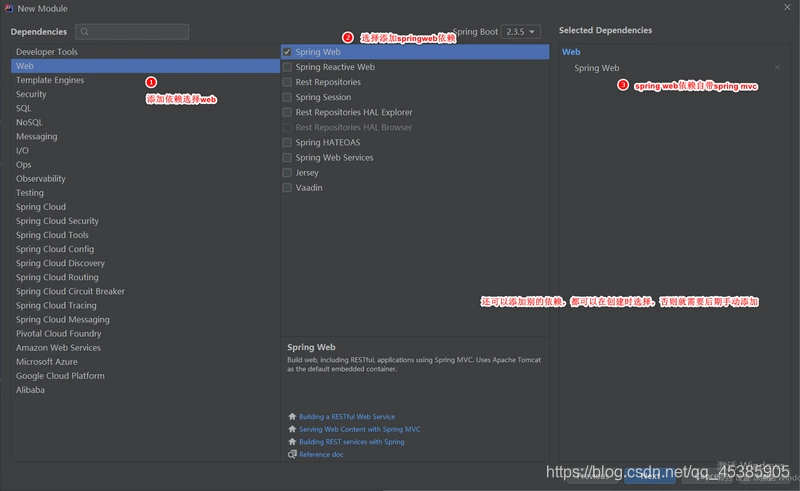800x491 pixels.
Task: Check Rest Repositories HAL Explorer
Action: coord(287,112)
